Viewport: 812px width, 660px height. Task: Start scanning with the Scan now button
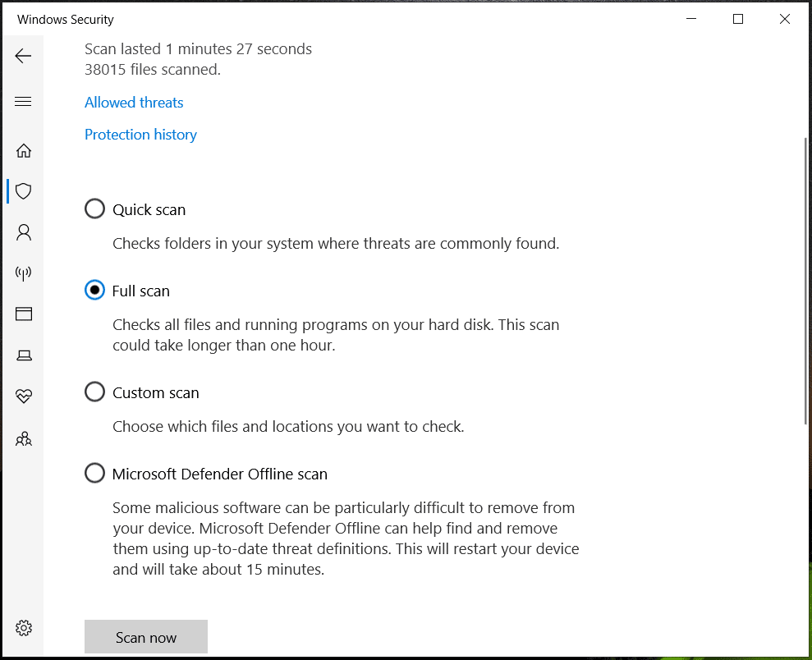click(x=145, y=636)
